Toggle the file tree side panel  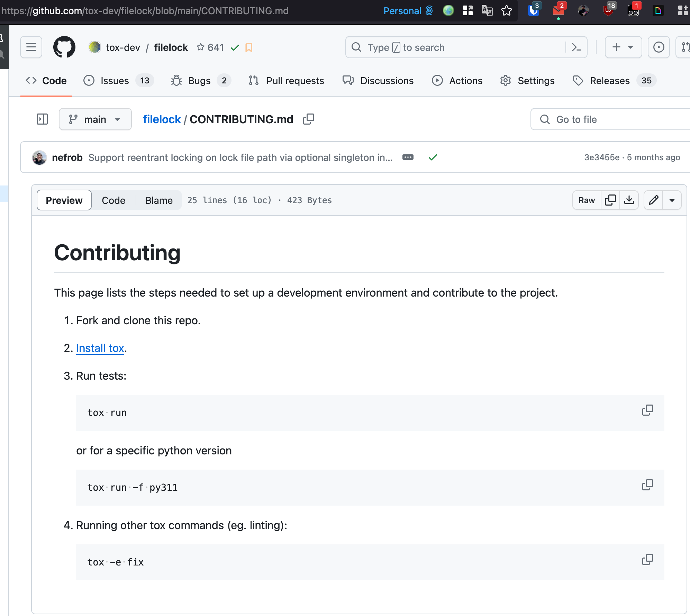point(42,119)
